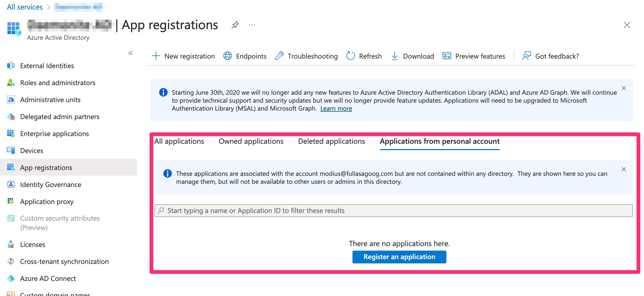Follow the Learn more link
The height and width of the screenshot is (296, 644).
pos(336,108)
